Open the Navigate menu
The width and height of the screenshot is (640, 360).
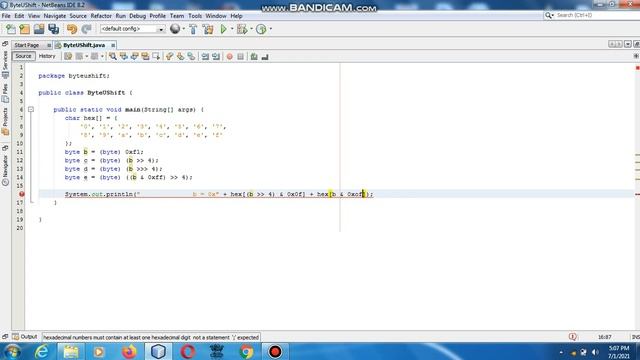tap(55, 16)
